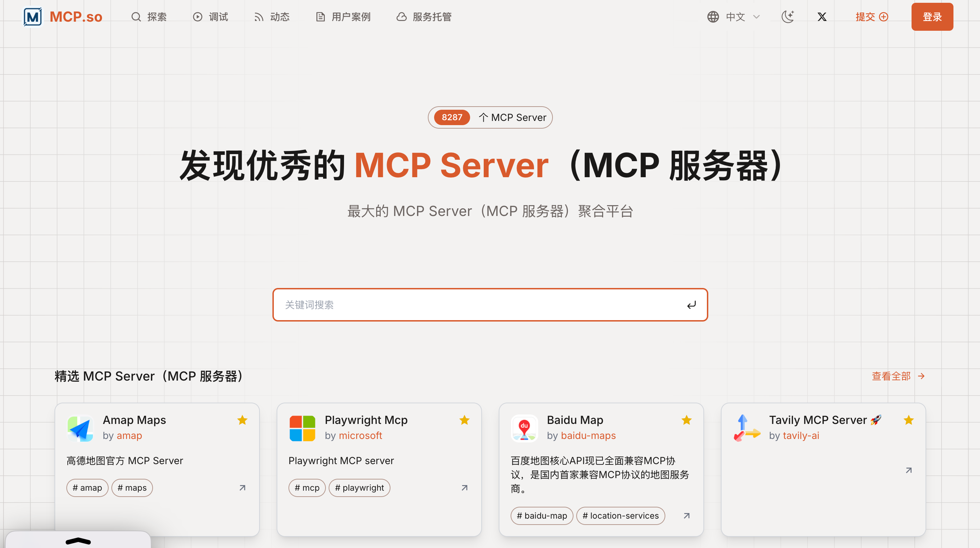Go to the 动态 feed page
Screen dimensions: 980x548
[x=272, y=17]
